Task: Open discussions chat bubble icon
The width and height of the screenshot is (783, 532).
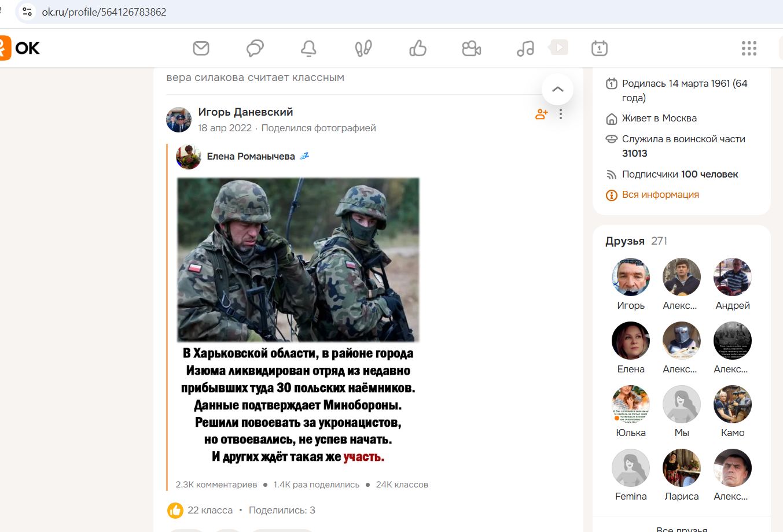Action: pyautogui.click(x=255, y=48)
